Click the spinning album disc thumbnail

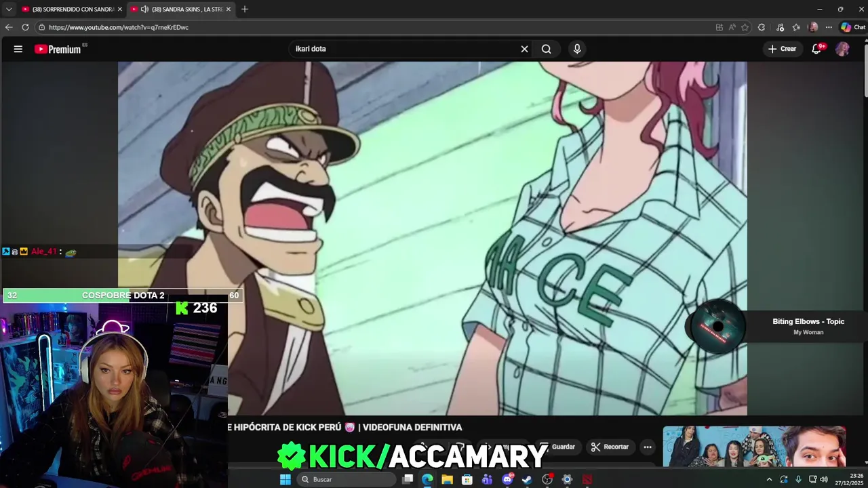click(x=717, y=327)
